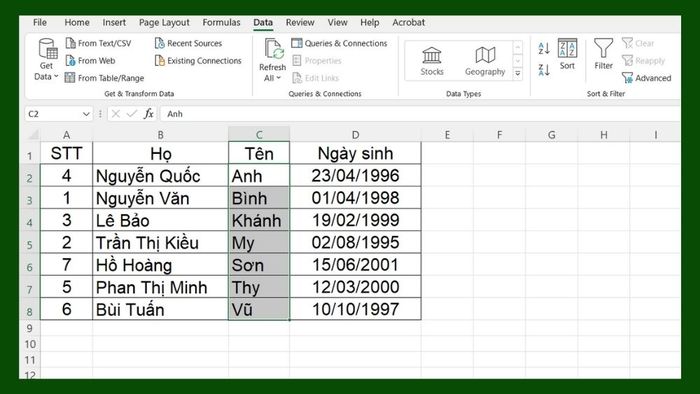The image size is (700, 394).
Task: Switch to the Formulas tab
Action: click(221, 22)
